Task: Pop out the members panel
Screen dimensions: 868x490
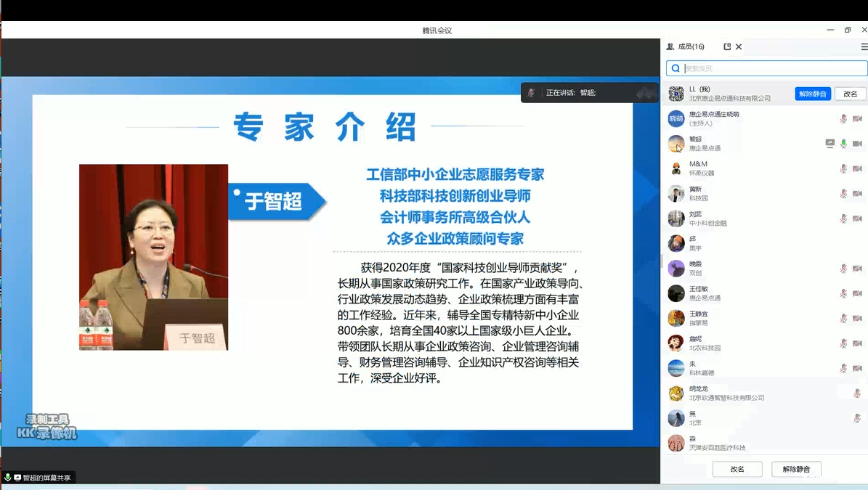Action: (727, 46)
